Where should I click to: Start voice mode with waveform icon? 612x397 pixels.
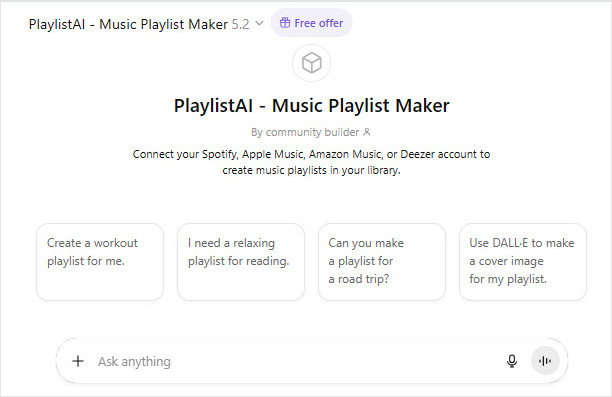point(545,361)
